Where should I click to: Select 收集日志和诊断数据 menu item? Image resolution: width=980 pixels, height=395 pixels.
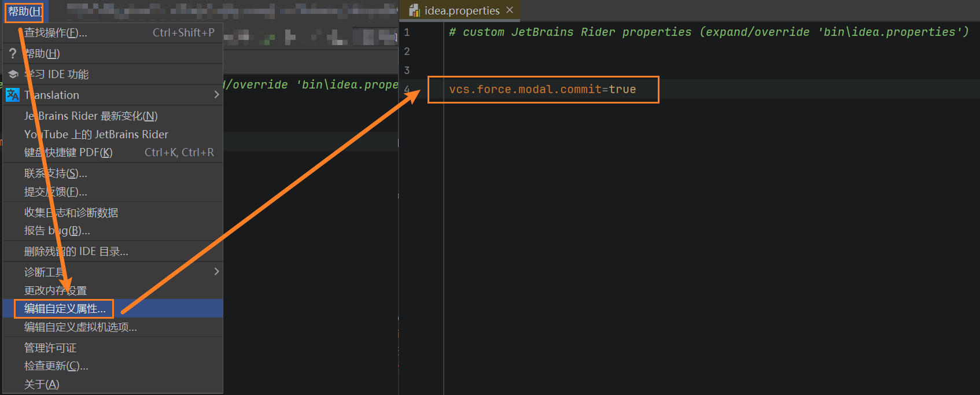tap(71, 213)
